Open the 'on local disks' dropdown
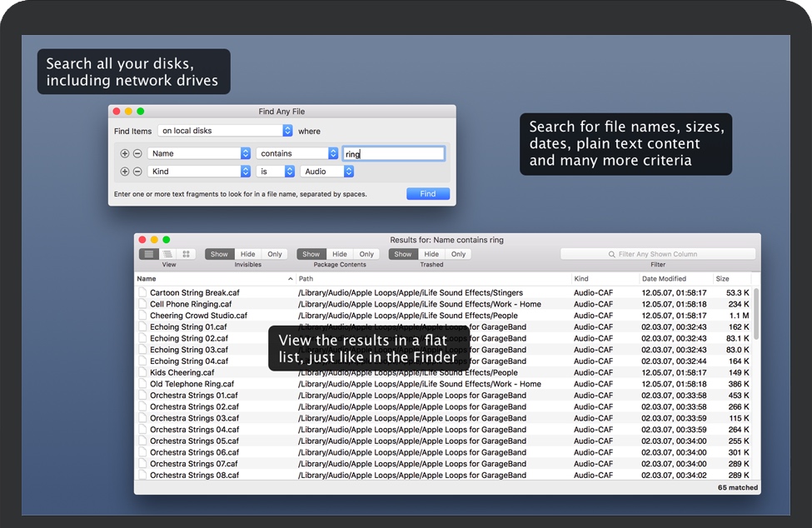This screenshot has height=528, width=812. point(225,131)
